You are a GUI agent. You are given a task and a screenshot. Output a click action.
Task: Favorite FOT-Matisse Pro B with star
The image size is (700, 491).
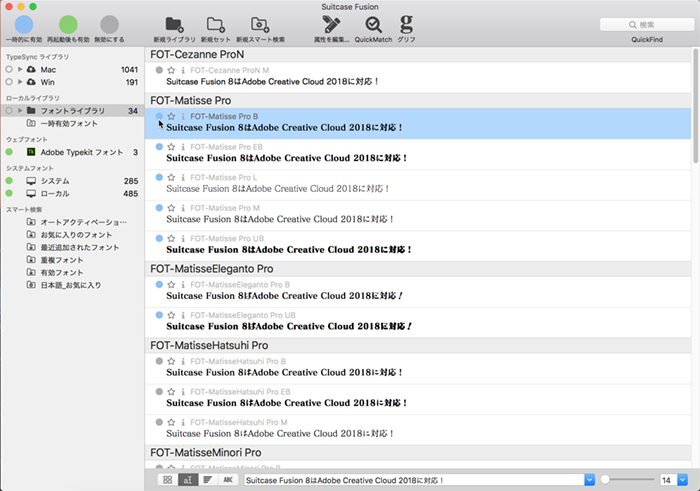[171, 116]
